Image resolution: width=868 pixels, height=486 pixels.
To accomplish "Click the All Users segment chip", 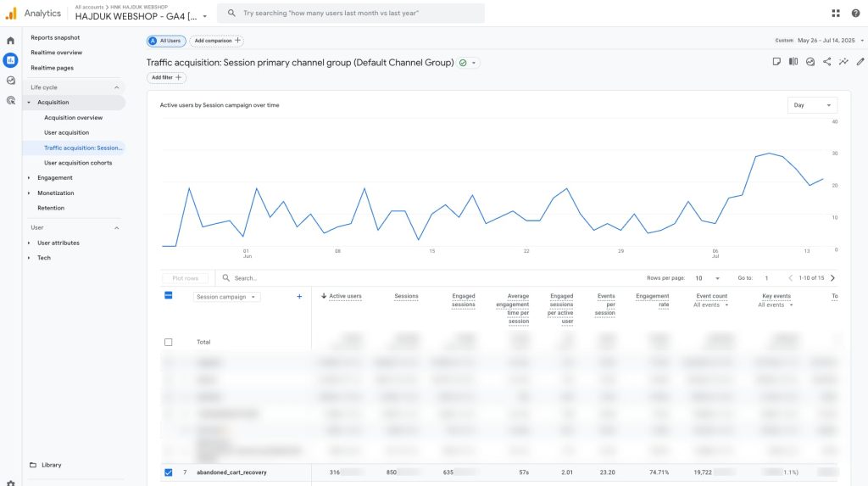I will [166, 41].
